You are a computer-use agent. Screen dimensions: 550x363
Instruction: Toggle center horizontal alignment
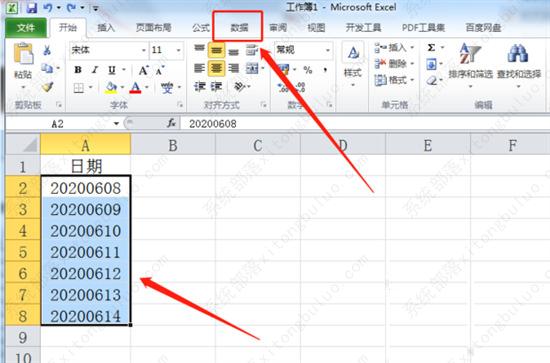(216, 68)
